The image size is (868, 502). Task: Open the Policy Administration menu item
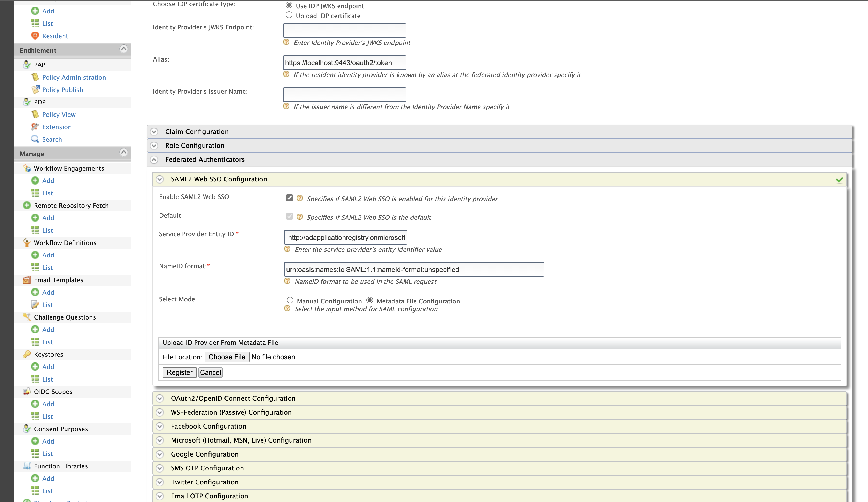[74, 77]
